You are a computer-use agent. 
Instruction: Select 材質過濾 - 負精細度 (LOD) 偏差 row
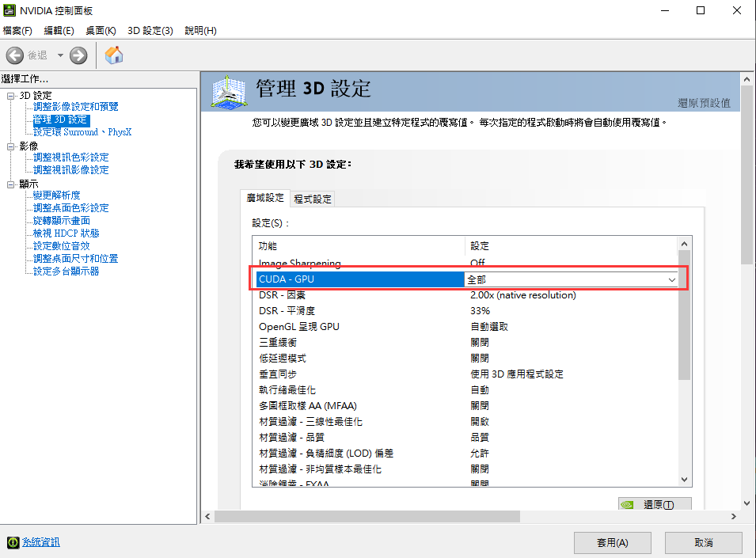pyautogui.click(x=465, y=454)
